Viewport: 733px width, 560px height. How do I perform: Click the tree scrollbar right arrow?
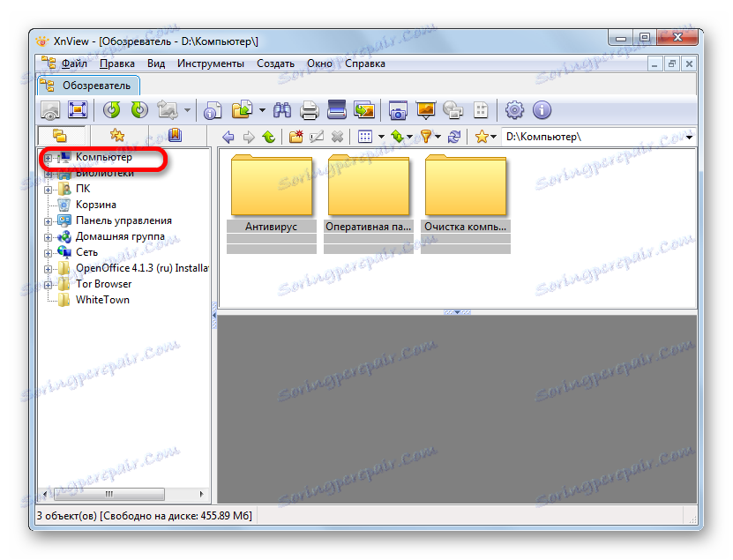point(201,494)
